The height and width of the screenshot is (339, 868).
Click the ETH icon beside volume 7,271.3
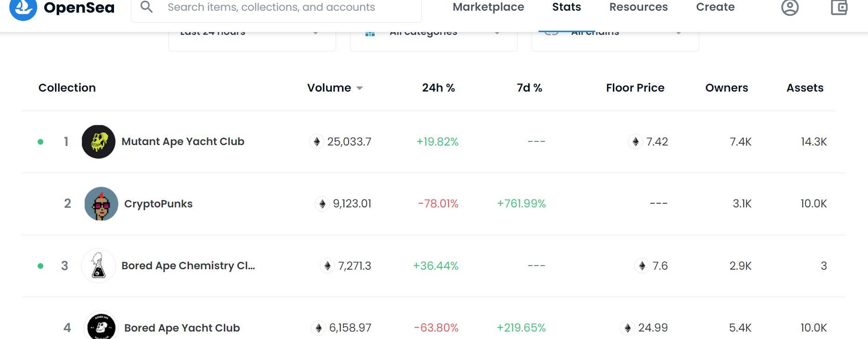(x=328, y=266)
